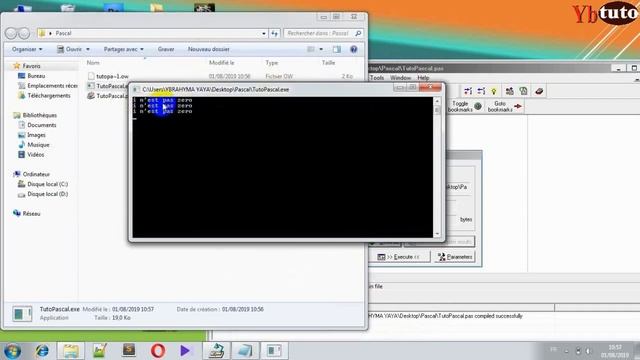Select Bibliothèques in the navigation pane
The height and width of the screenshot is (360, 640).
tap(35, 115)
